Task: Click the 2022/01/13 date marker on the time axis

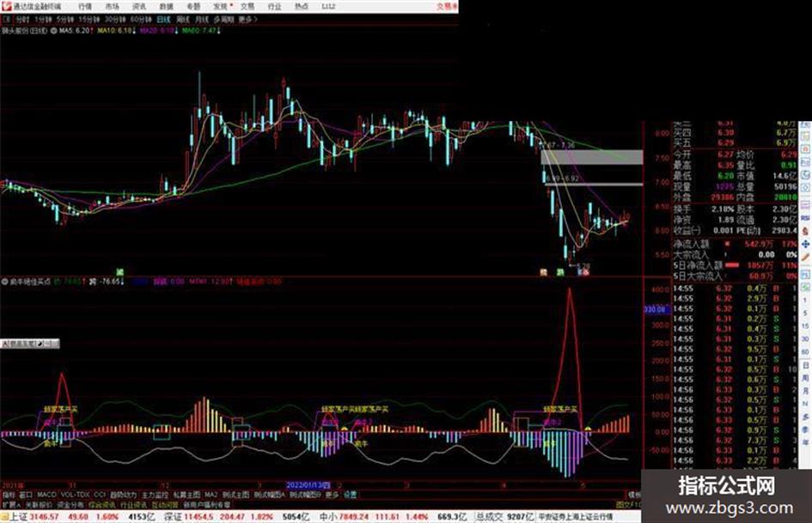Action: point(308,485)
